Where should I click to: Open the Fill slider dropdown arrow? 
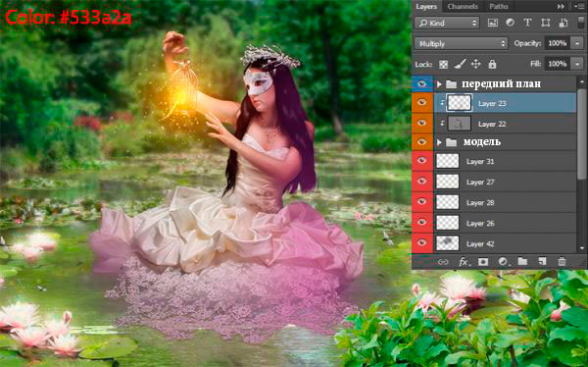pos(577,64)
